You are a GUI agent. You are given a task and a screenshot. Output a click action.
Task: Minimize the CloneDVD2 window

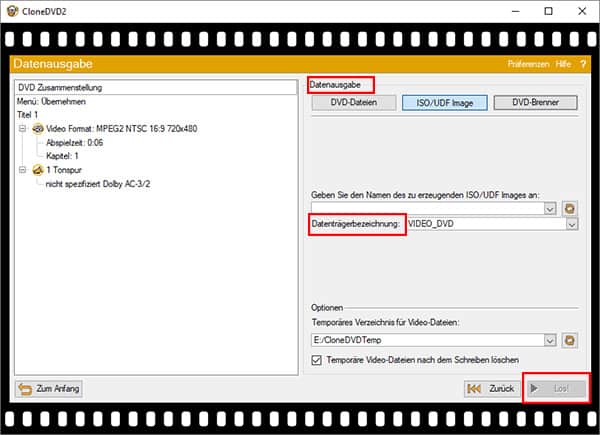[x=516, y=11]
